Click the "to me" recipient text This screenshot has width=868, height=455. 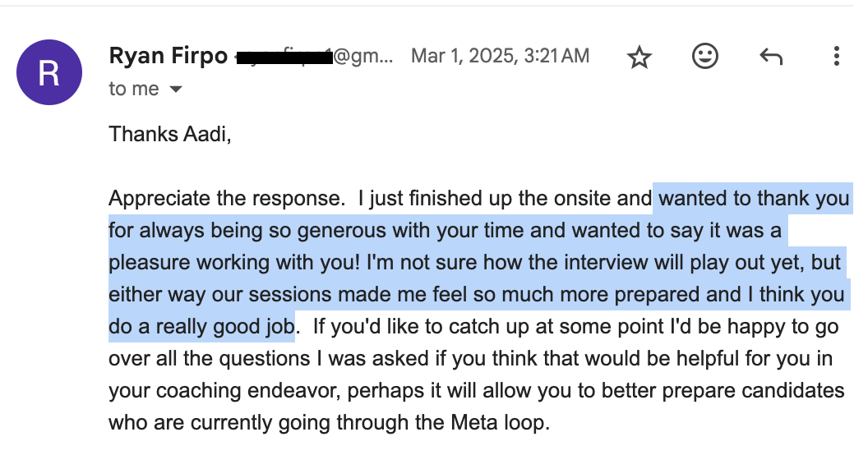pos(133,89)
